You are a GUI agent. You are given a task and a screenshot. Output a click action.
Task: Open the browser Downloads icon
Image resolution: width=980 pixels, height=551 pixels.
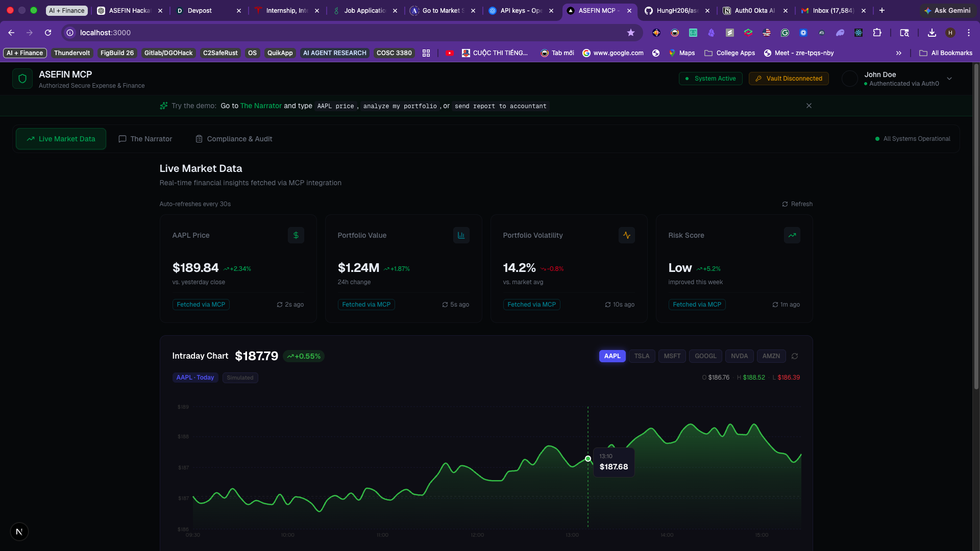[x=932, y=33]
